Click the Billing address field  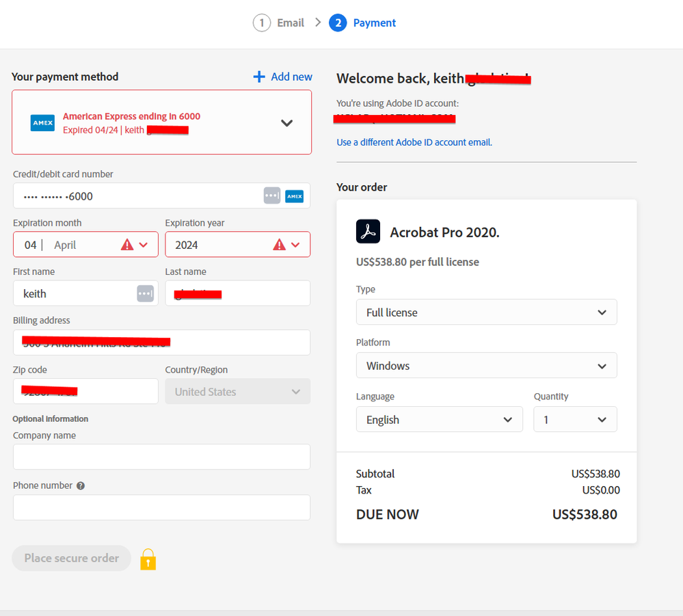coord(161,343)
